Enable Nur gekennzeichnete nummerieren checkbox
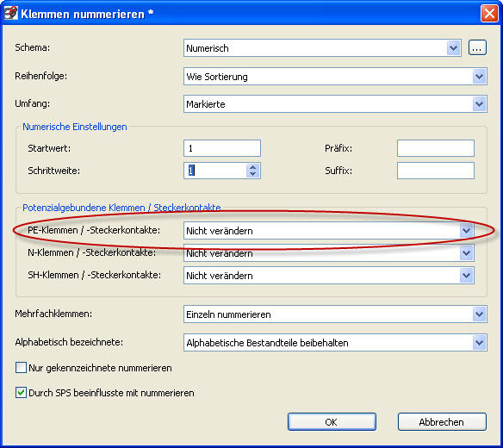The width and height of the screenshot is (503, 448). coord(21,368)
